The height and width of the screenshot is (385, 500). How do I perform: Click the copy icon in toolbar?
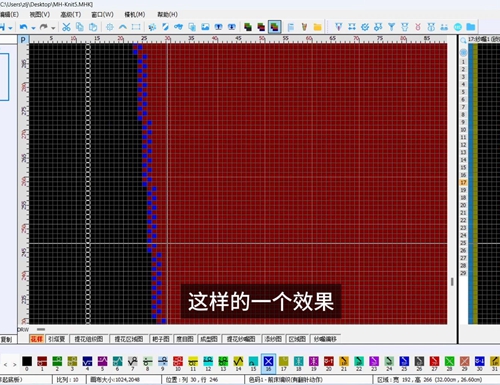click(x=80, y=27)
